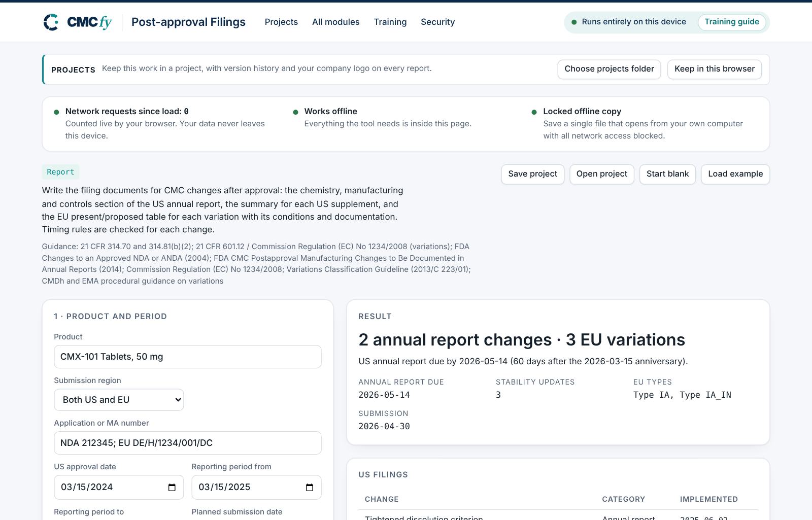Click the CMCfy logo icon
812x520 pixels.
tap(51, 22)
